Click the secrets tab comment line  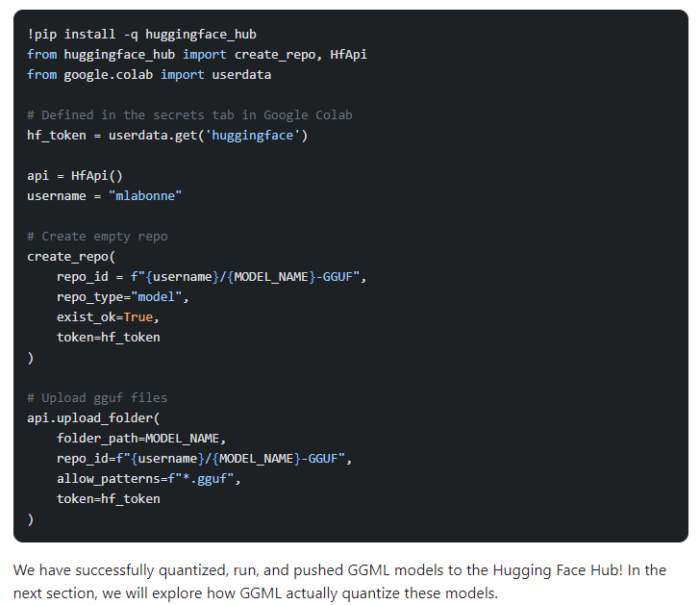(189, 114)
